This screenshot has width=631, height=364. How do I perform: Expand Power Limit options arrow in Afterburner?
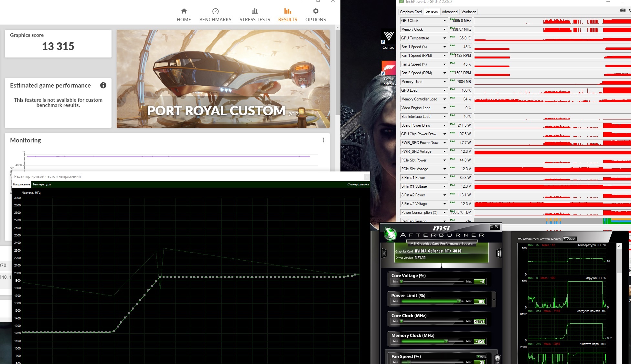coord(494,300)
